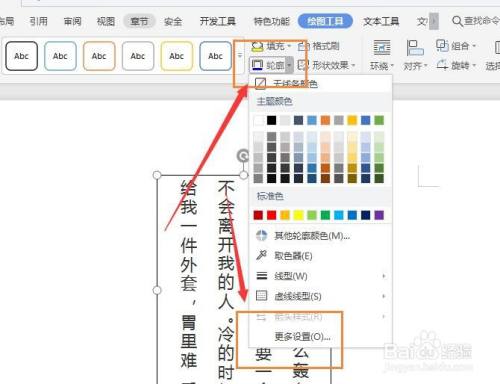Screen dimensions: 500x384
Task: Open the 形状效果 dropdown arrow
Action: [x=353, y=65]
